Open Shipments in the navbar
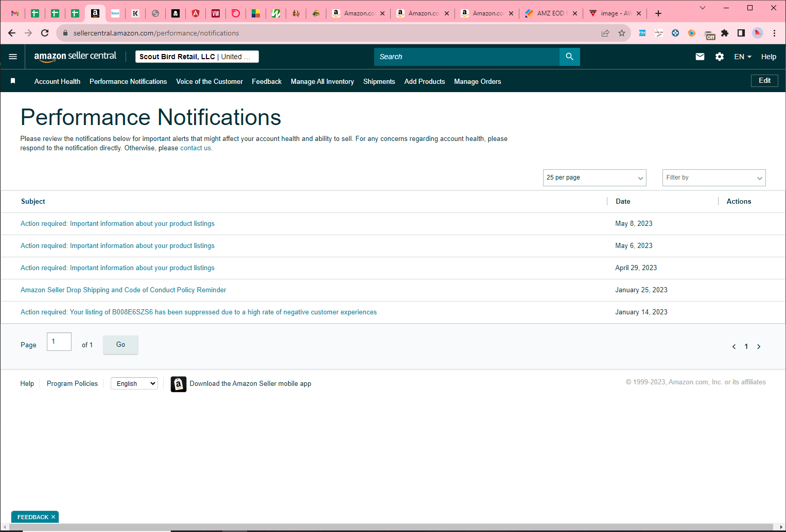The height and width of the screenshot is (532, 786). tap(379, 81)
